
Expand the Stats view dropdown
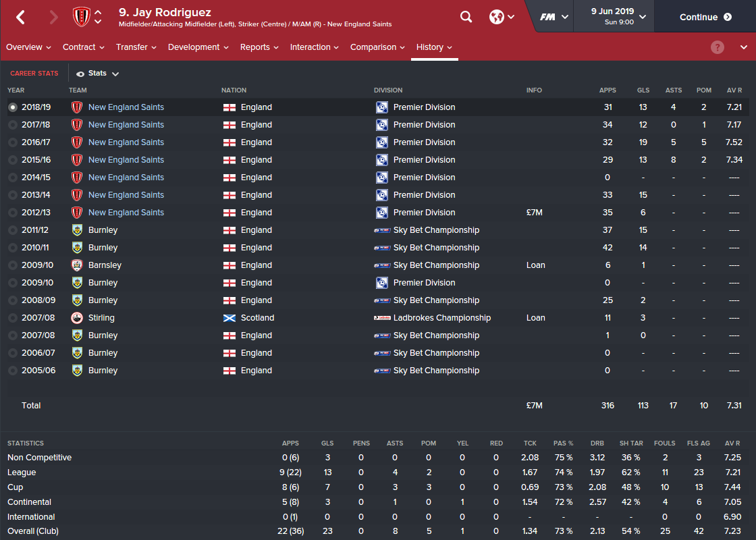pyautogui.click(x=98, y=74)
